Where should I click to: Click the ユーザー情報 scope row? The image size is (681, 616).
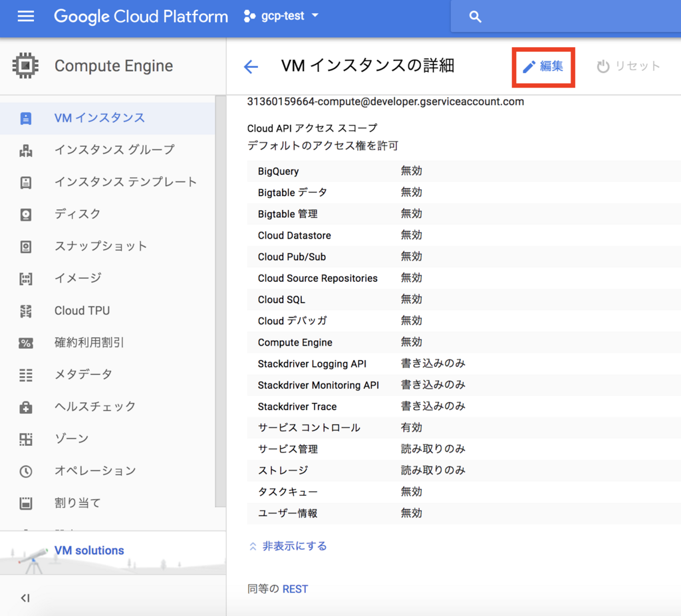point(464,513)
